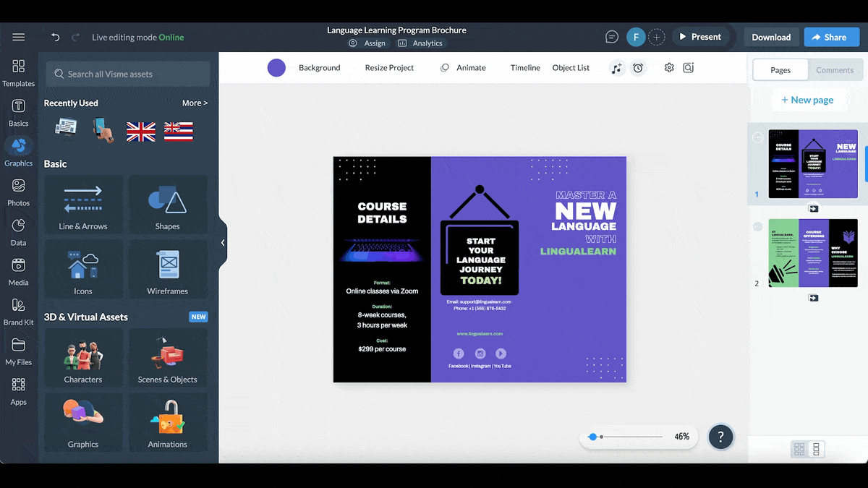Switch to list page view
Image resolution: width=868 pixels, height=488 pixels.
tap(816, 449)
